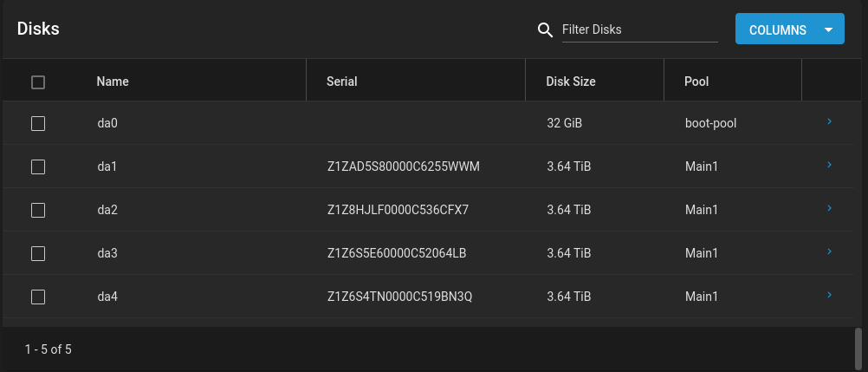Sort by the Name column header

click(x=113, y=82)
